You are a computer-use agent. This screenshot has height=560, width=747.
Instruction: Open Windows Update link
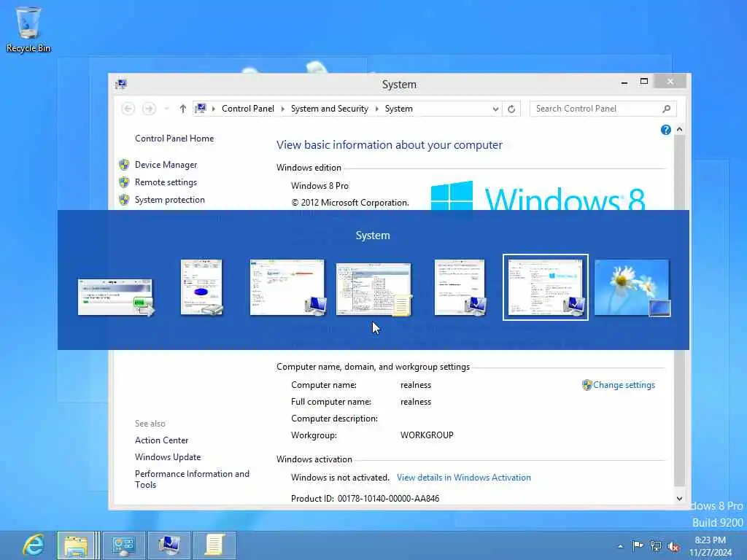[168, 457]
